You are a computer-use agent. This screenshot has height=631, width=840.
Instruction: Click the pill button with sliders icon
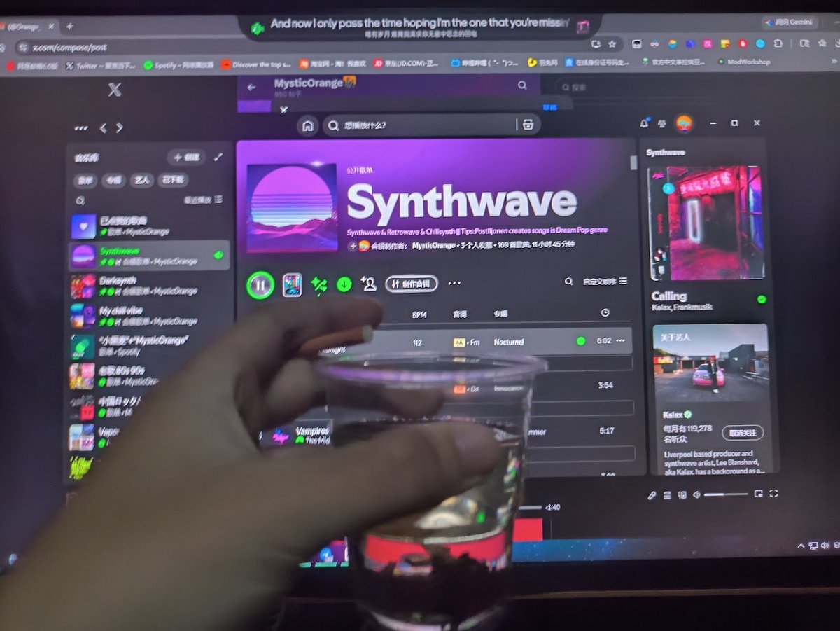point(412,284)
